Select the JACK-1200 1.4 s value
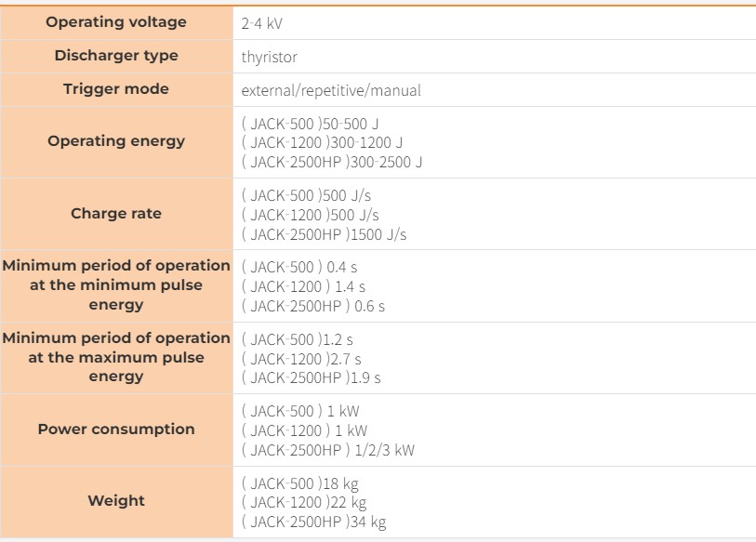 click(x=303, y=286)
